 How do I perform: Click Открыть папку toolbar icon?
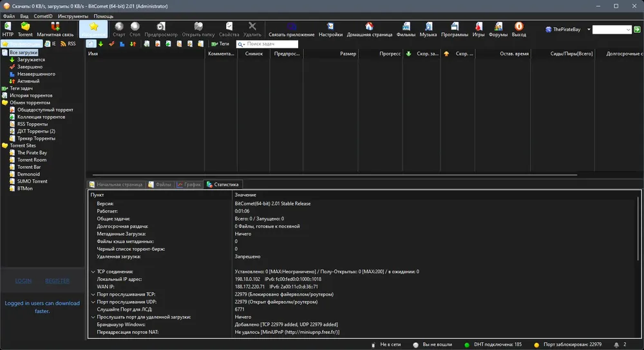click(198, 29)
